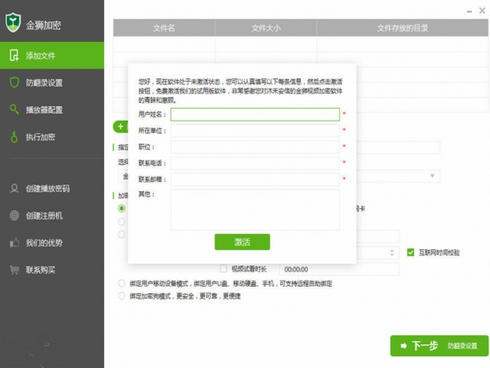Click the 下一步 防翻录设置 button

click(x=439, y=346)
